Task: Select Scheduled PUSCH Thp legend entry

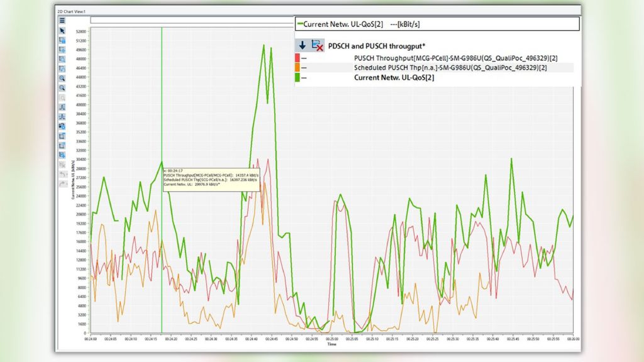Action: pyautogui.click(x=450, y=67)
